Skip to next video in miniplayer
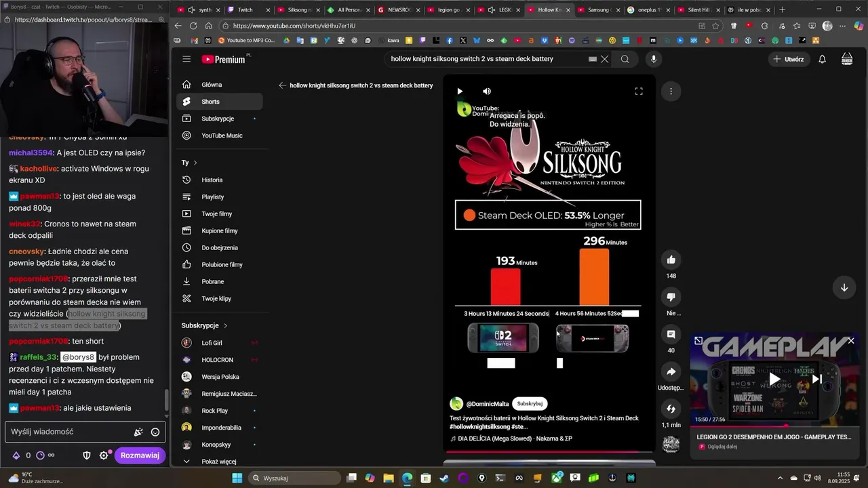 [x=818, y=379]
